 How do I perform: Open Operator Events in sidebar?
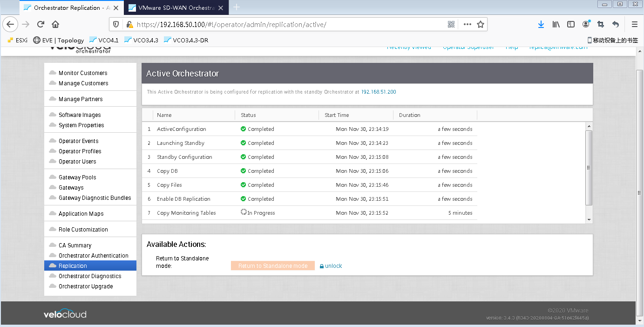click(x=79, y=141)
